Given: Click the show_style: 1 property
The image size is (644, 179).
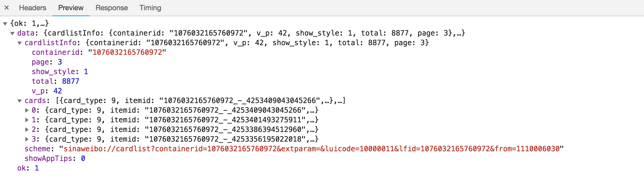Looking at the screenshot, I should pyautogui.click(x=60, y=72).
